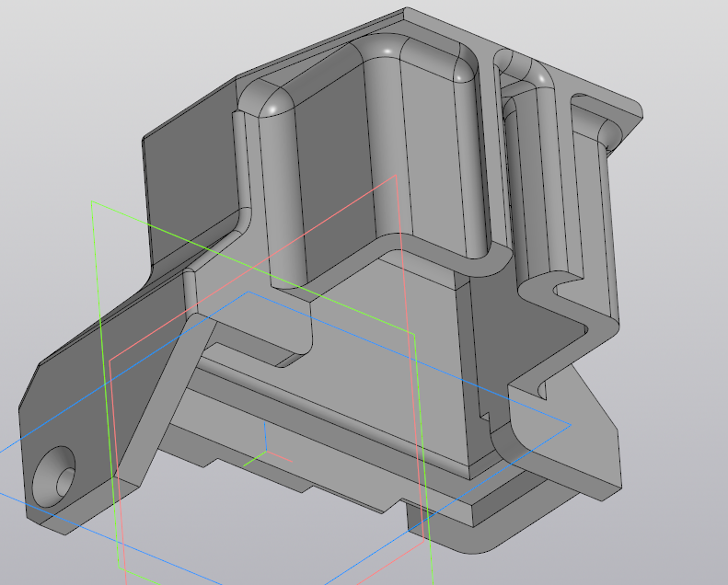
Task: Click the inner bore of the mounting hole
Action: (64, 480)
